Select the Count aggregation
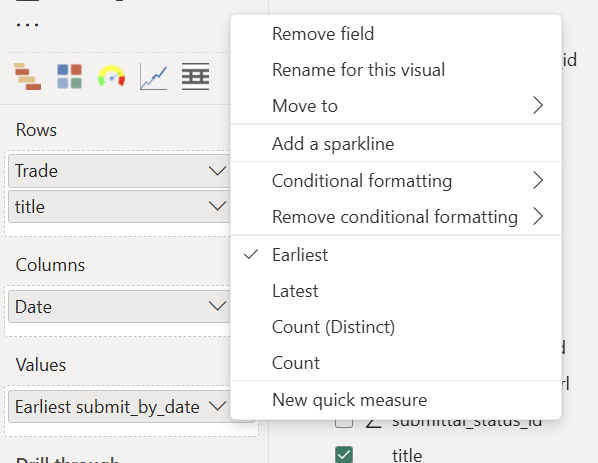Image resolution: width=598 pixels, height=463 pixels. [x=396, y=362]
